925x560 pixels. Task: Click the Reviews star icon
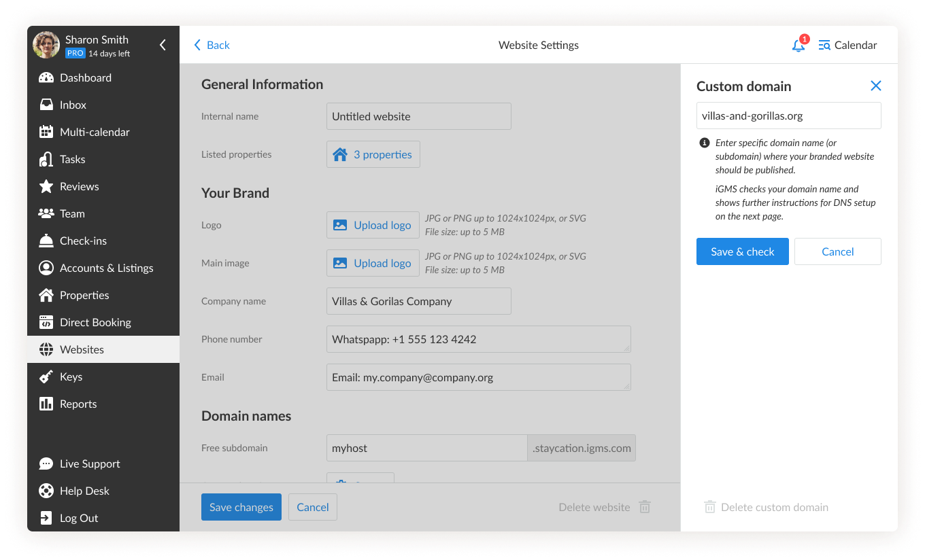[46, 186]
